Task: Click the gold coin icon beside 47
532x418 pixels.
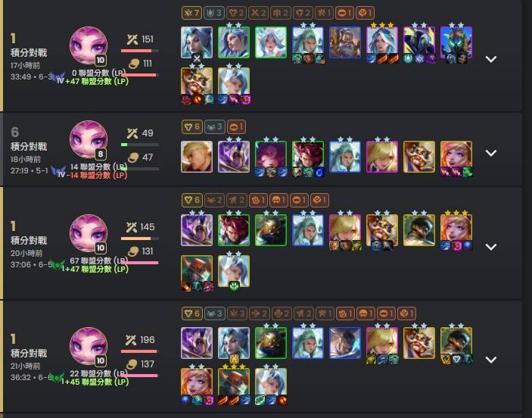Action: click(x=132, y=158)
